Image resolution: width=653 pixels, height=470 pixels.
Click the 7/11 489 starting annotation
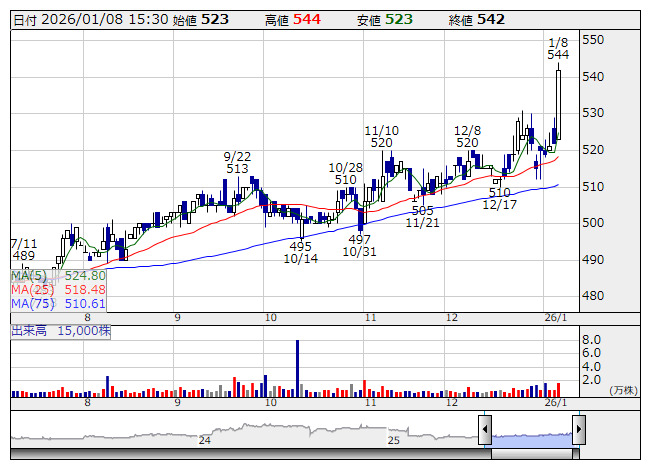(x=24, y=249)
